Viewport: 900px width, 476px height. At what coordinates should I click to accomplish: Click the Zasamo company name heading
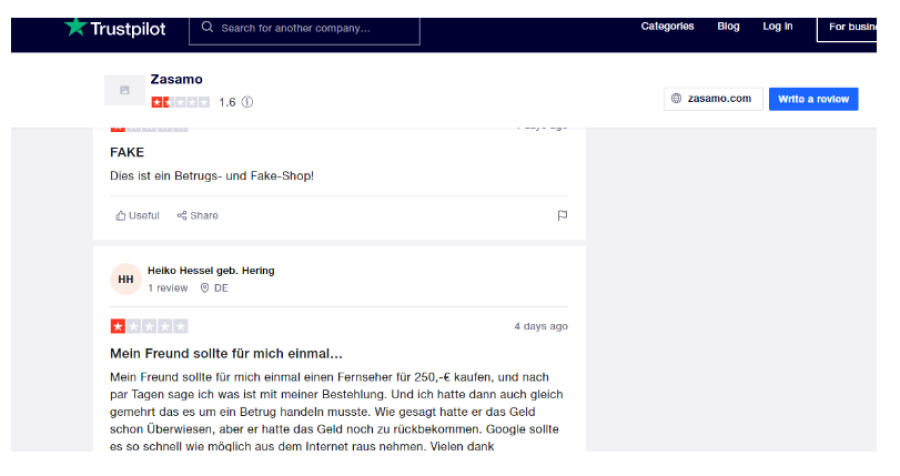coord(176,79)
